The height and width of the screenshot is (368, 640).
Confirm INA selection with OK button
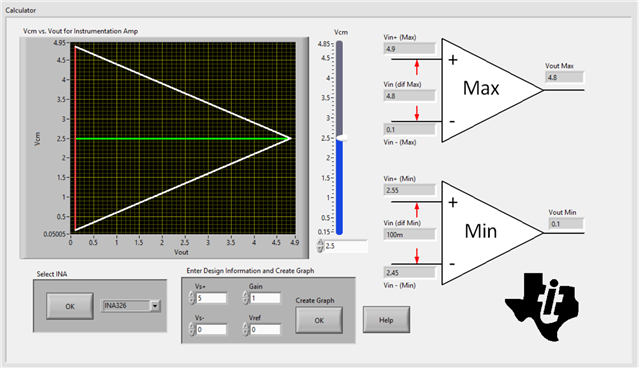[70, 306]
